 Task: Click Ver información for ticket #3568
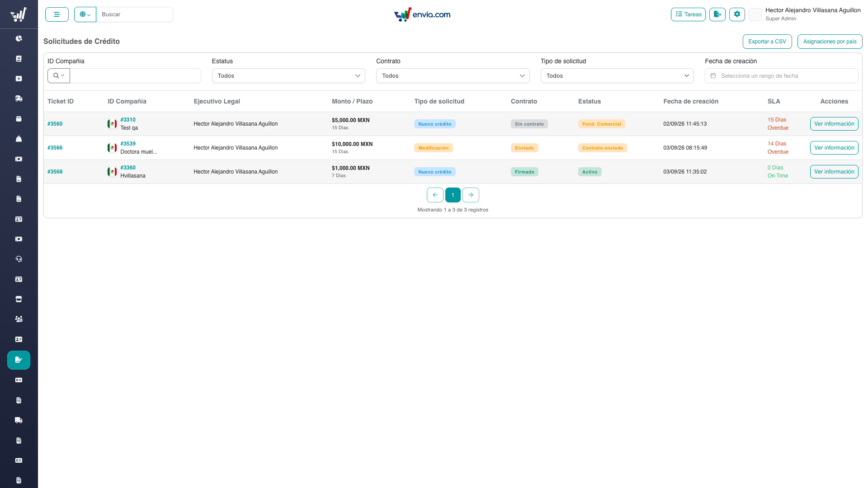[x=834, y=172]
